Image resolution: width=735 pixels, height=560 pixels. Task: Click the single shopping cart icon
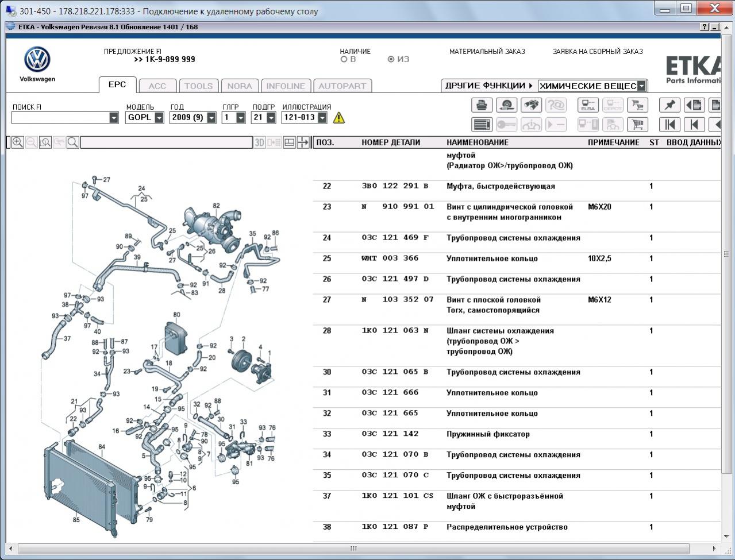(637, 125)
